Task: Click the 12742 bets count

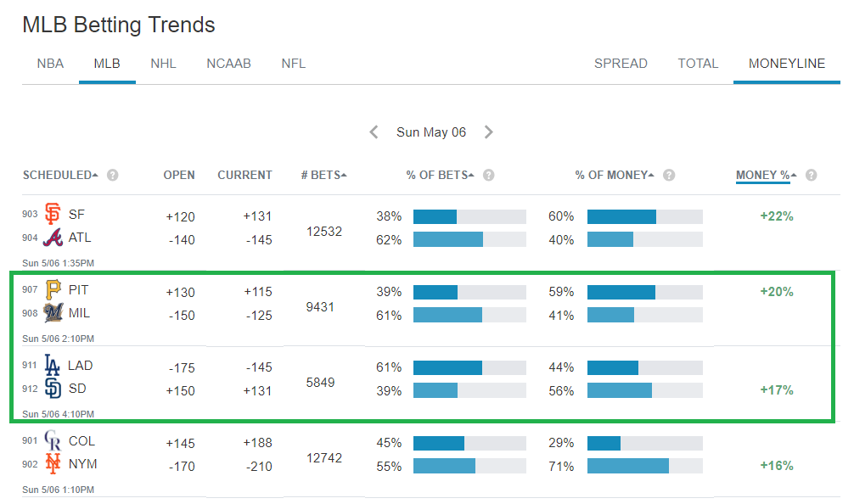Action: point(324,458)
